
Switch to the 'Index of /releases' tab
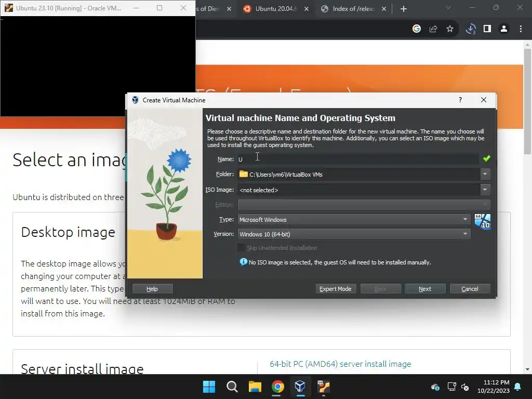353,9
